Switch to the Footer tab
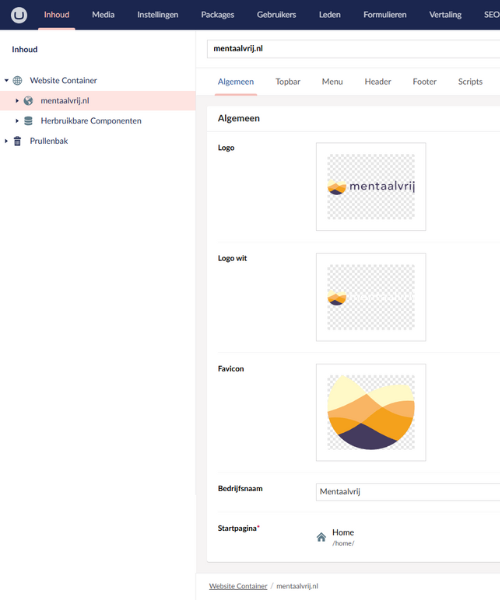The image size is (500, 600). (424, 82)
